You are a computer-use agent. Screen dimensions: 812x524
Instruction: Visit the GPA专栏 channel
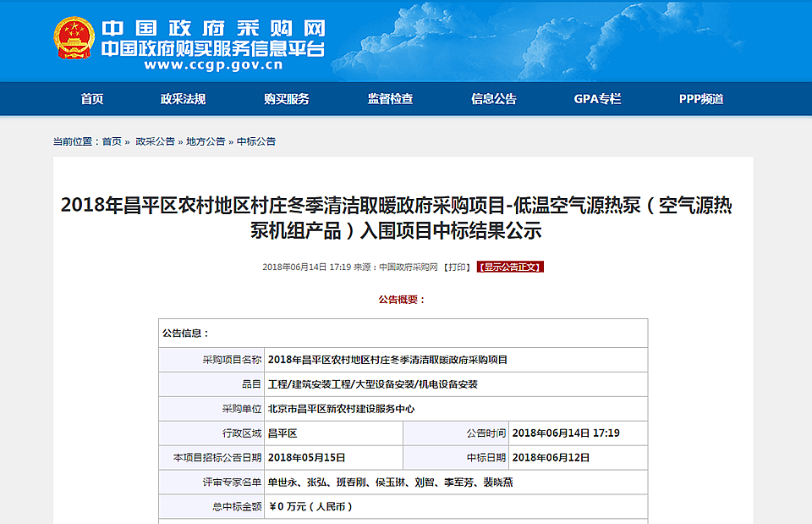click(x=595, y=98)
